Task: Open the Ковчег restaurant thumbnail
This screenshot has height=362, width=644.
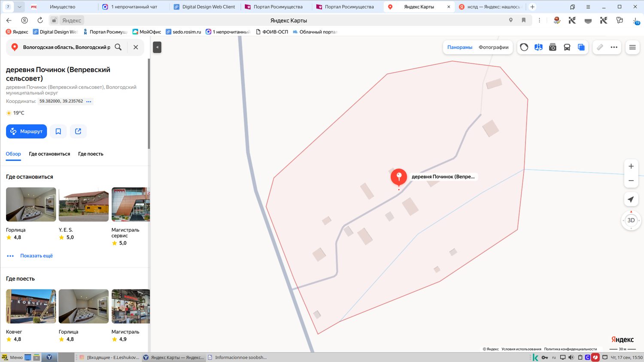Action: click(31, 306)
